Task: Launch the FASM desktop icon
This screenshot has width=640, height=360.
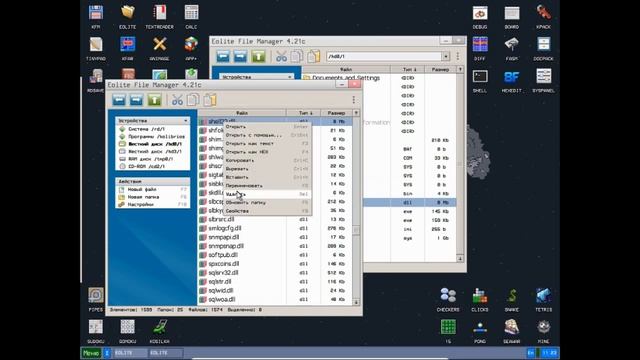Action: tap(512, 48)
